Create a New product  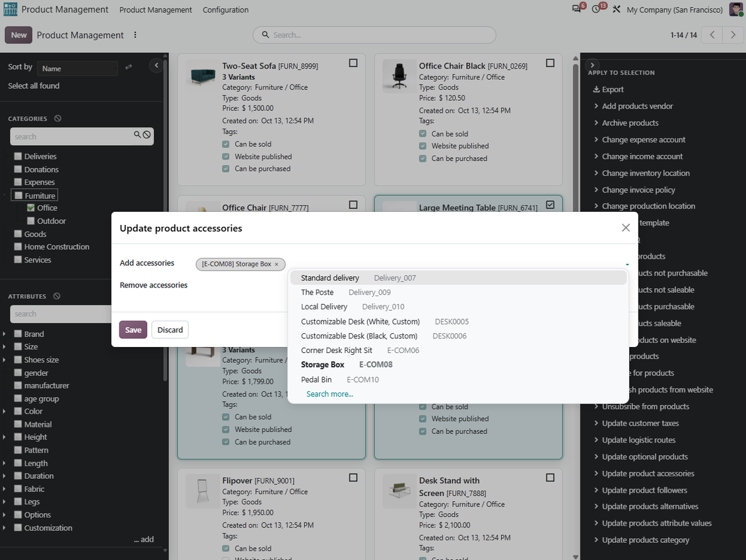(18, 35)
